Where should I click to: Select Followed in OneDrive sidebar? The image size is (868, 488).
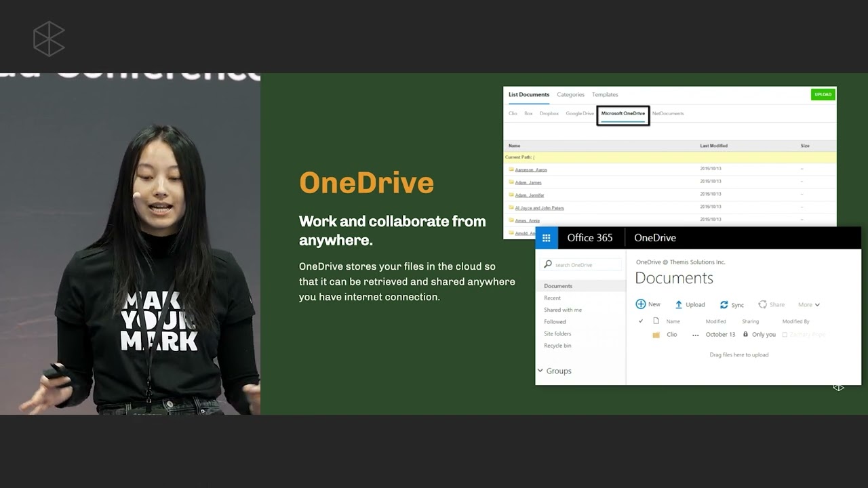pyautogui.click(x=555, y=322)
